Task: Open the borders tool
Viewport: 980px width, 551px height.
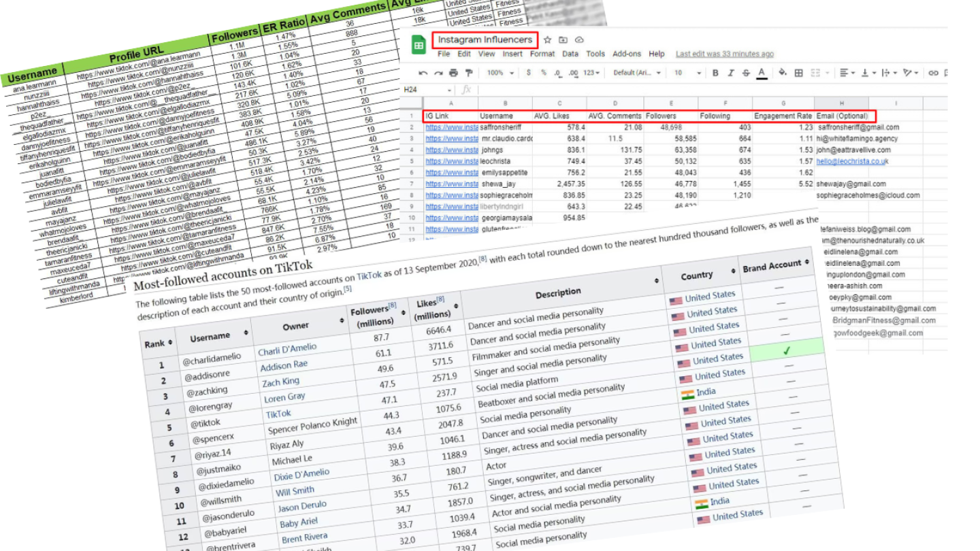Action: pos(799,73)
